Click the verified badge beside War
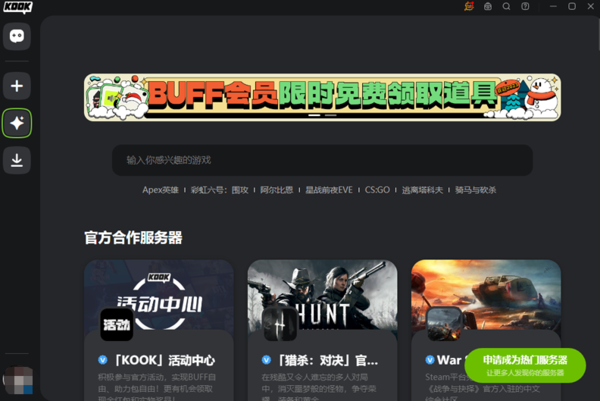600x401 pixels. click(430, 360)
